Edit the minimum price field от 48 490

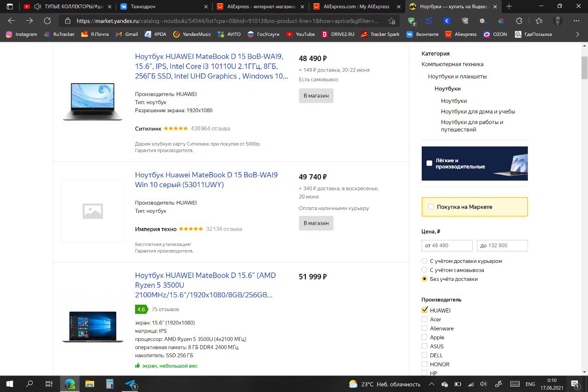click(x=447, y=245)
